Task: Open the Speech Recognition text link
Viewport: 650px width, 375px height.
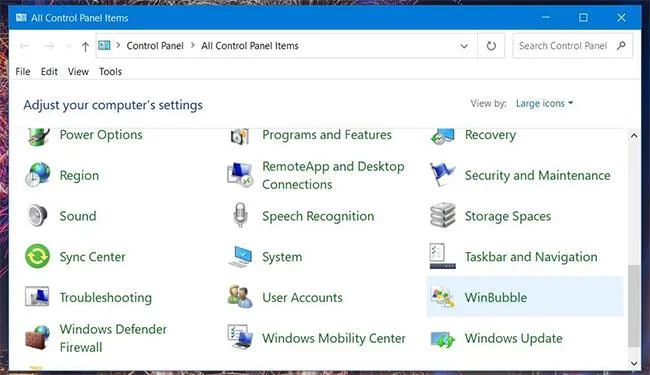Action: pyautogui.click(x=318, y=216)
